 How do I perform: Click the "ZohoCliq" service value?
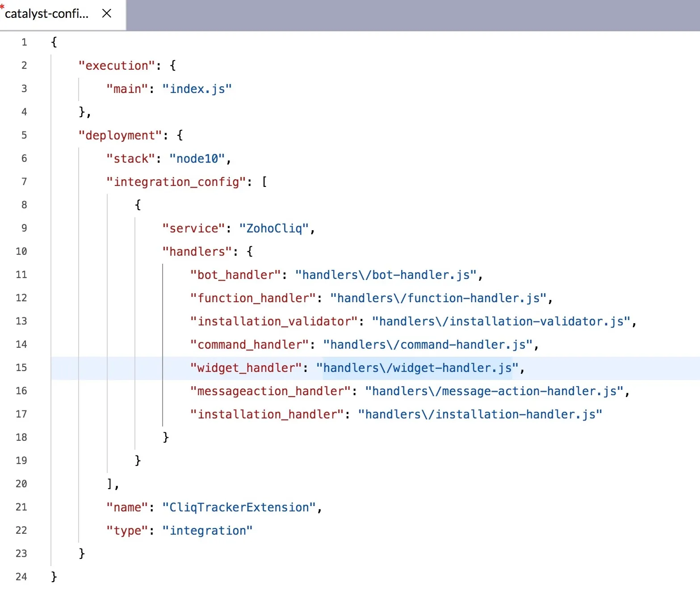coord(274,228)
